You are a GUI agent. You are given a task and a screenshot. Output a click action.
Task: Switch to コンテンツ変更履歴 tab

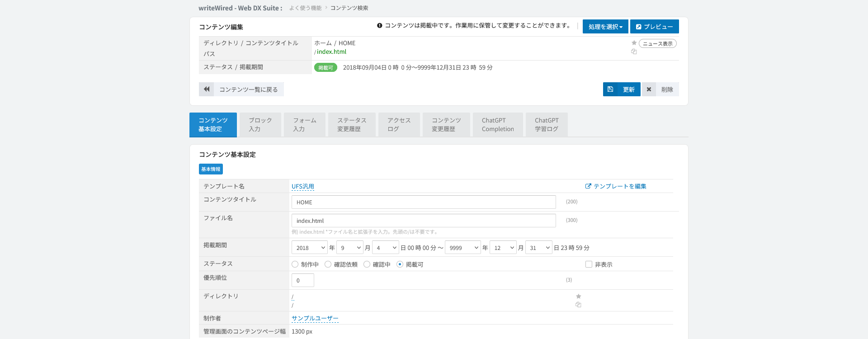pyautogui.click(x=446, y=125)
